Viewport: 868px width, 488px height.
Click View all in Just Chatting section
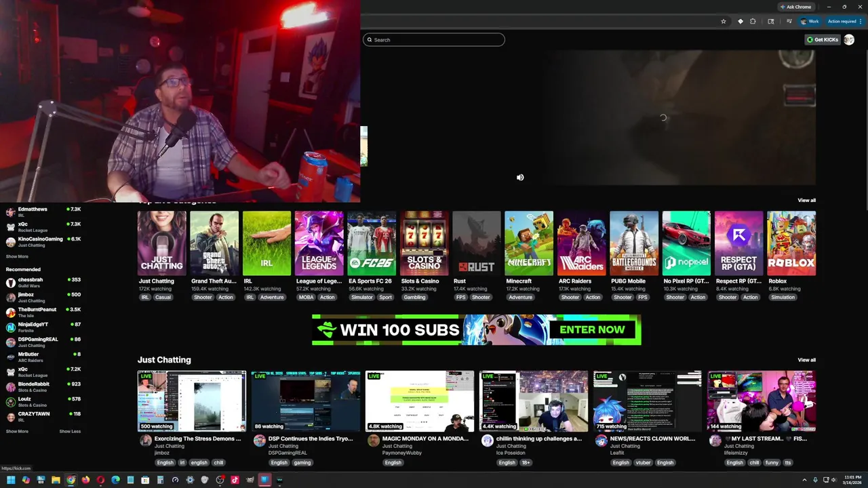pyautogui.click(x=806, y=360)
